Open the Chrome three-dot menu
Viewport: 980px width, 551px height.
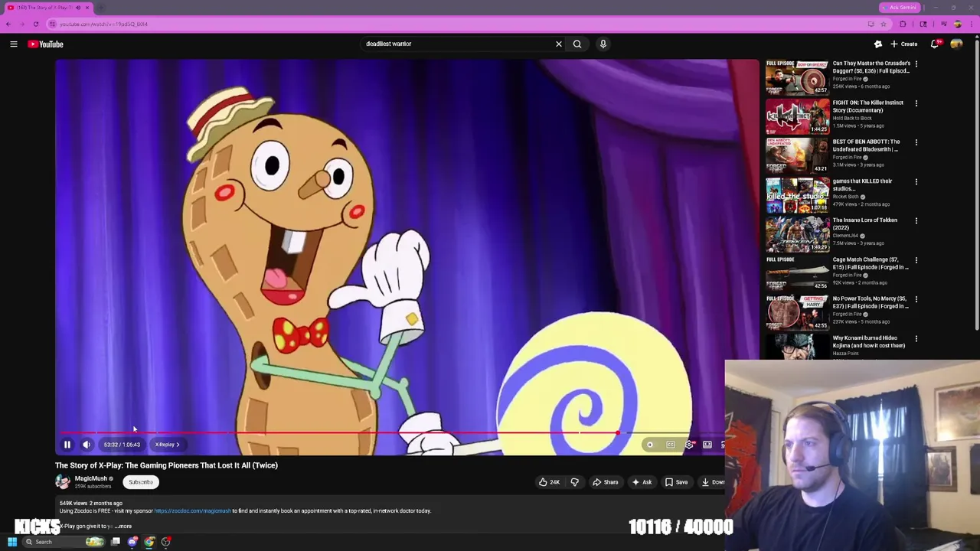pyautogui.click(x=971, y=24)
